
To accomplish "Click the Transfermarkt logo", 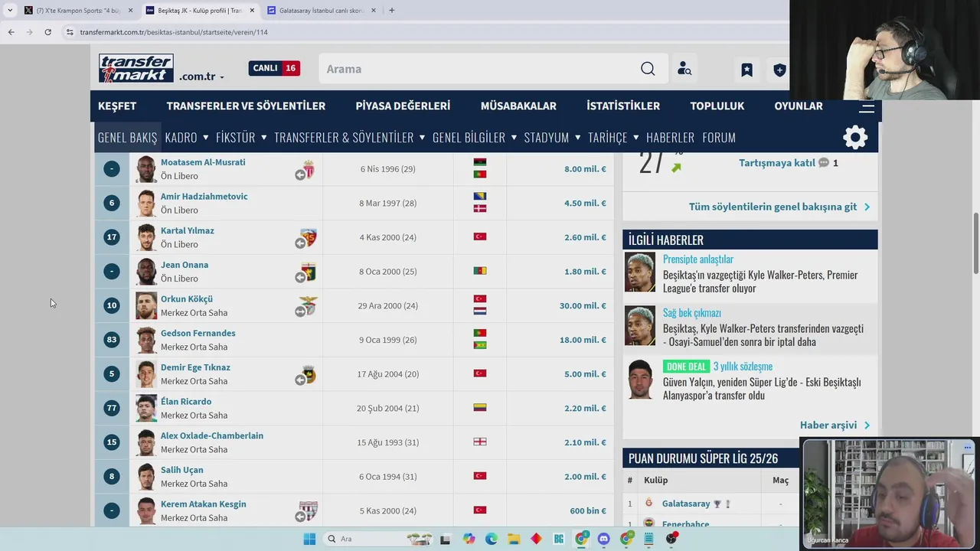I will point(136,69).
